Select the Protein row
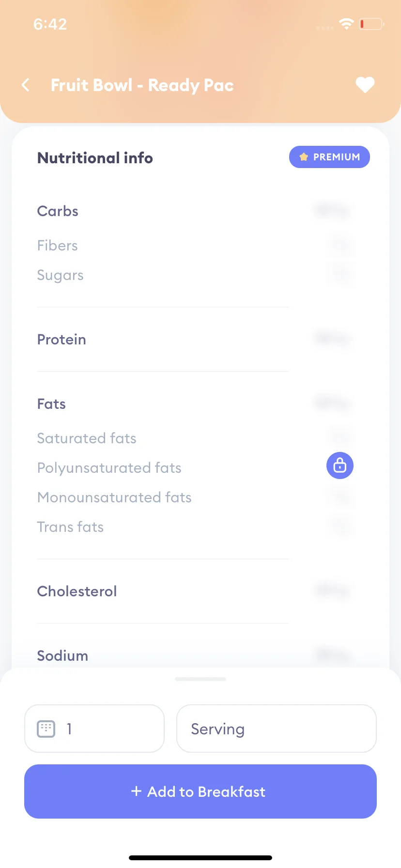 pos(194,339)
